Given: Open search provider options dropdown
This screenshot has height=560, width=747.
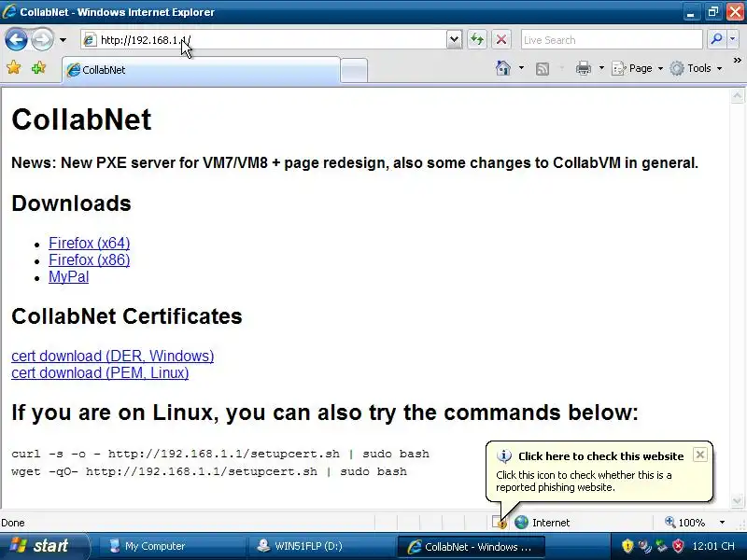Looking at the screenshot, I should click(x=733, y=39).
